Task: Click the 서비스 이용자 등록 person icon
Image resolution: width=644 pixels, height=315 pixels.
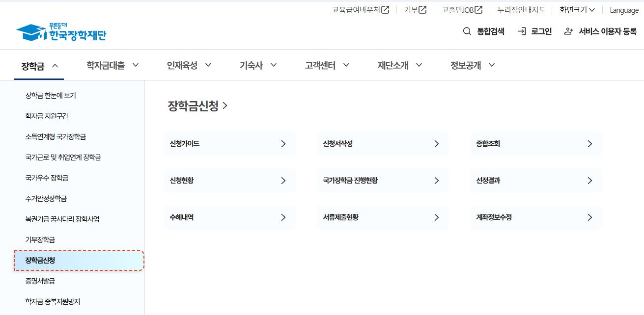Action: [x=568, y=31]
